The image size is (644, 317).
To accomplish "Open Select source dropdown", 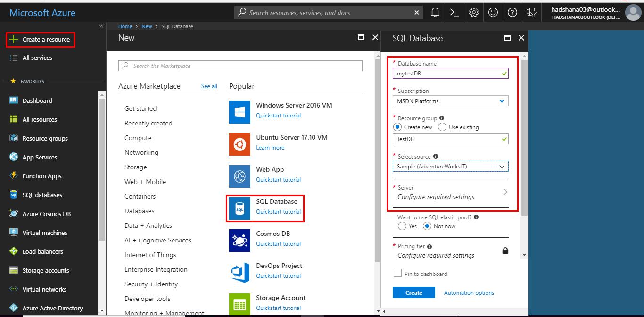I will pyautogui.click(x=450, y=167).
